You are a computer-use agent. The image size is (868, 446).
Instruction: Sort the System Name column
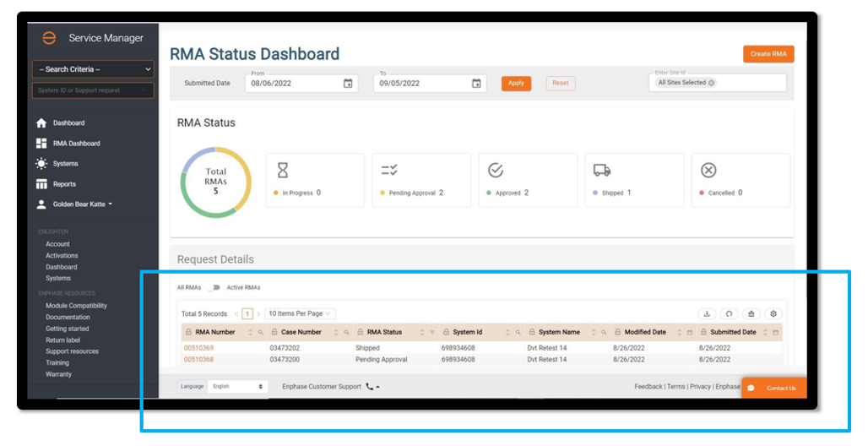pyautogui.click(x=594, y=333)
